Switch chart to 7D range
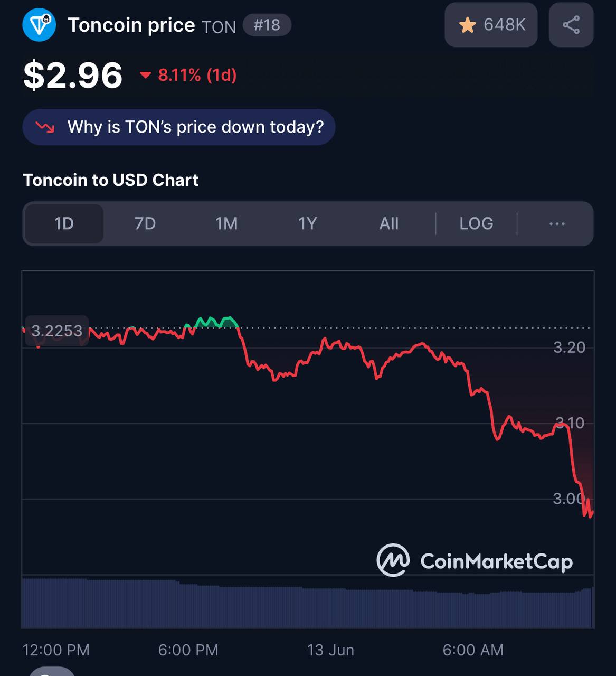The height and width of the screenshot is (676, 616). pos(145,223)
